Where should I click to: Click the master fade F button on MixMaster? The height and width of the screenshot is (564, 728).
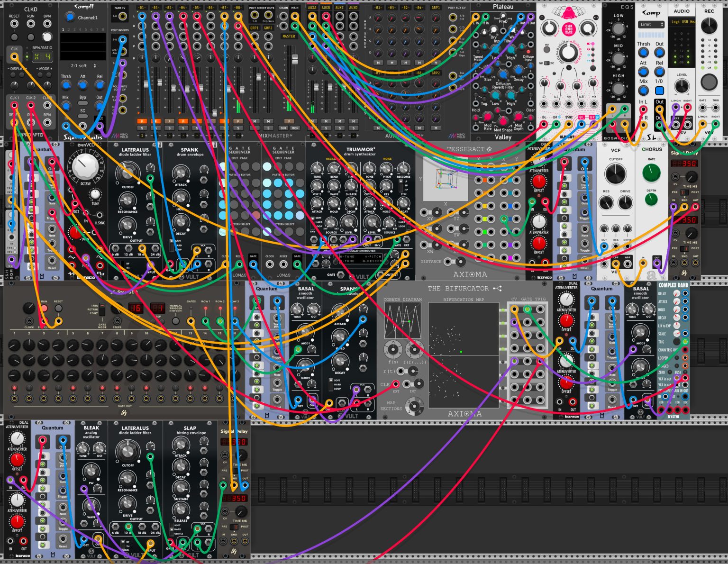tap(289, 121)
